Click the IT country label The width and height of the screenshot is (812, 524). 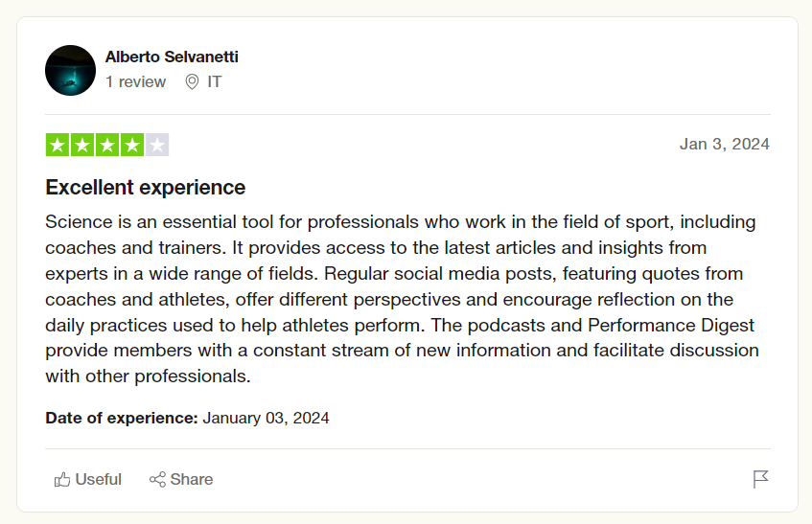tap(215, 81)
